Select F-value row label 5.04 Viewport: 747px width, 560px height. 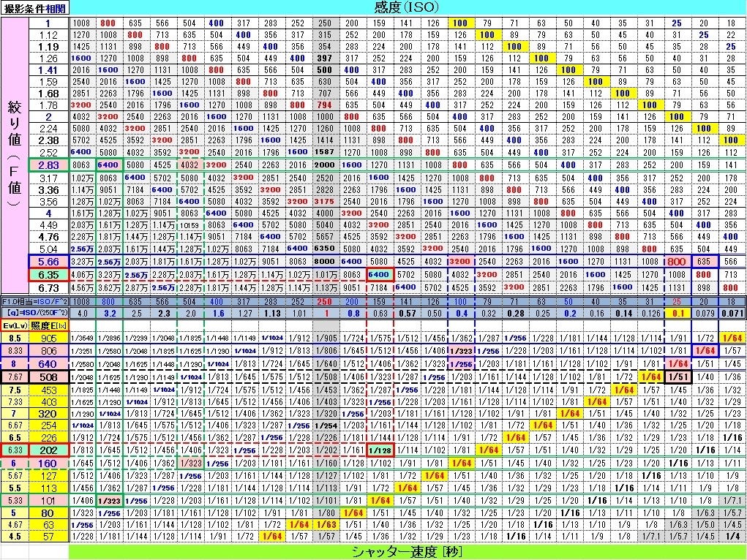click(x=48, y=249)
